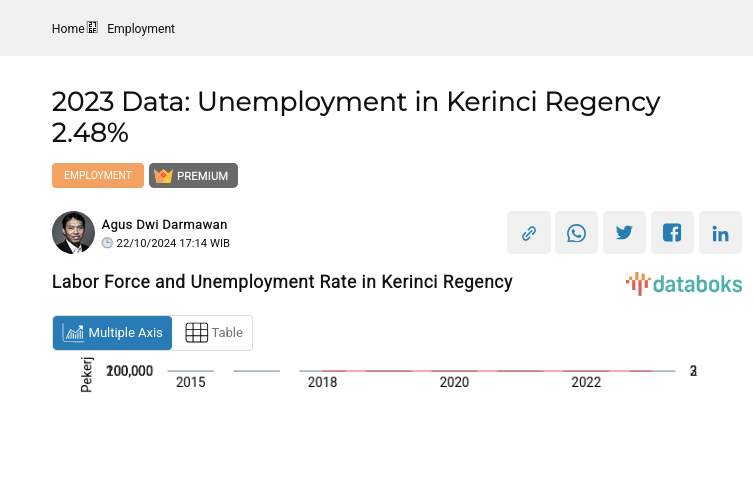
Task: Switch to the Table view
Action: (x=214, y=333)
